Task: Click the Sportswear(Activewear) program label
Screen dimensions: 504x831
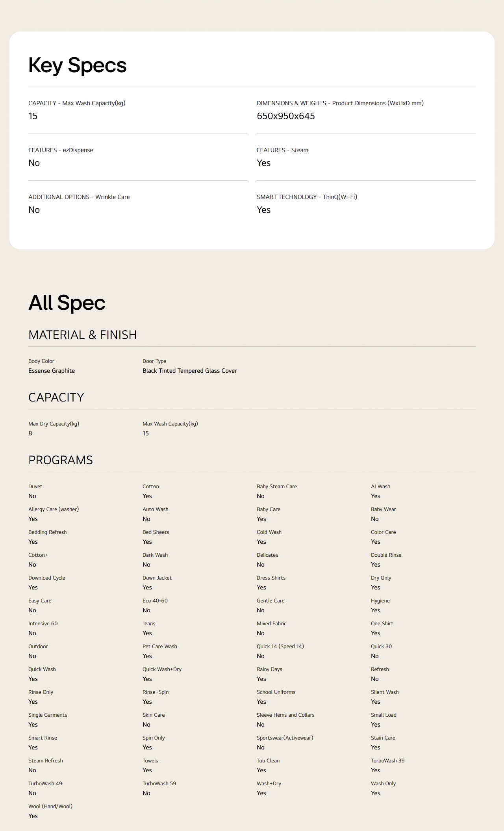Action: [285, 738]
